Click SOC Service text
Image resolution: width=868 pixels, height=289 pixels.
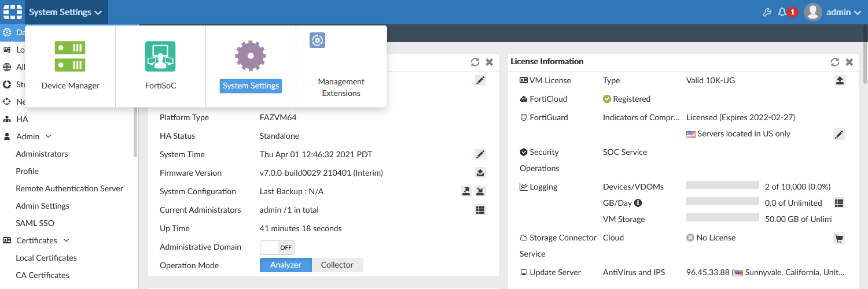[x=625, y=152]
